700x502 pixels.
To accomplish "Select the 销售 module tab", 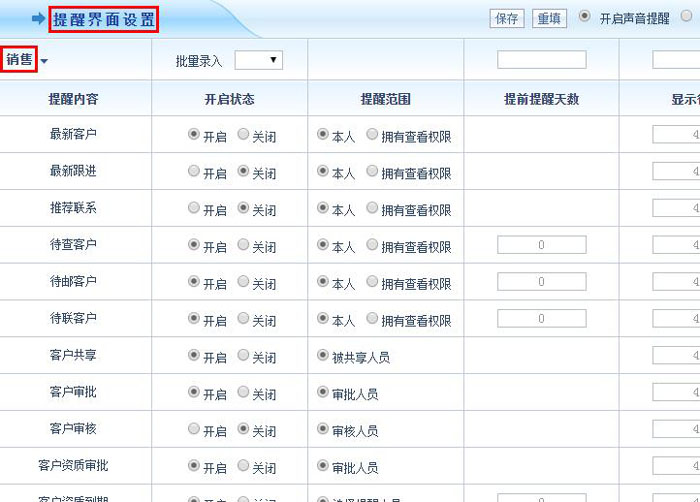I will pyautogui.click(x=19, y=60).
